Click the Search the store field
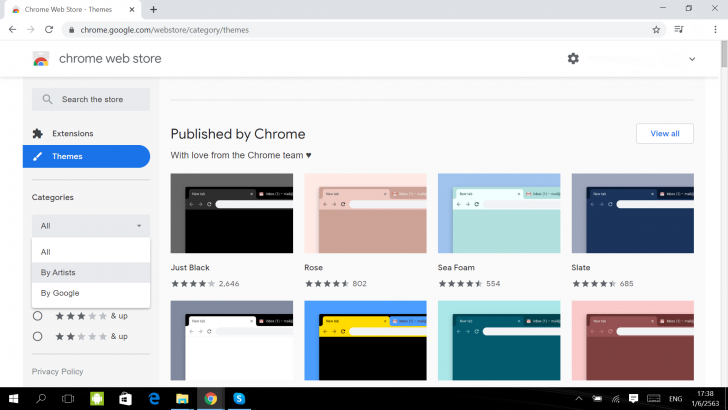The height and width of the screenshot is (410, 728). (x=91, y=99)
